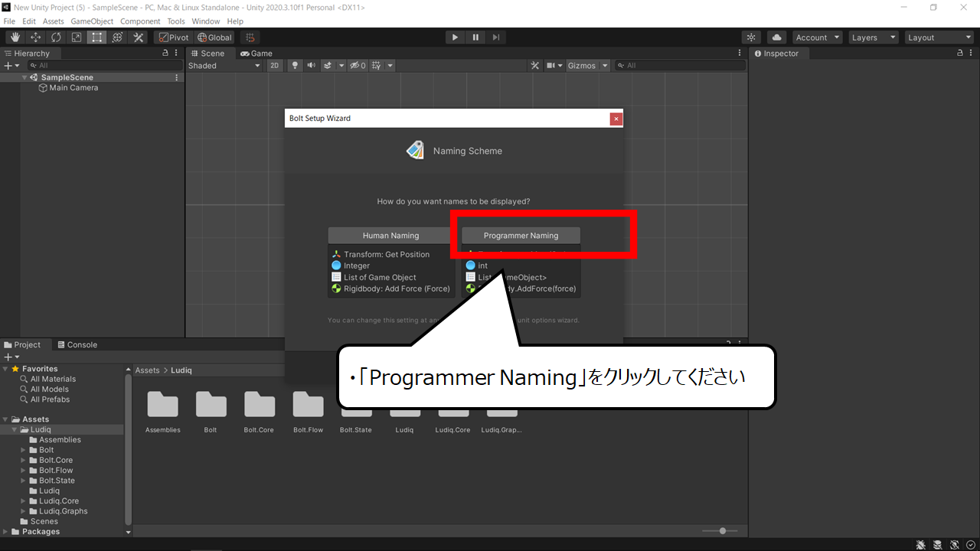Open Layers dropdown
The width and height of the screenshot is (980, 551).
[x=873, y=37]
